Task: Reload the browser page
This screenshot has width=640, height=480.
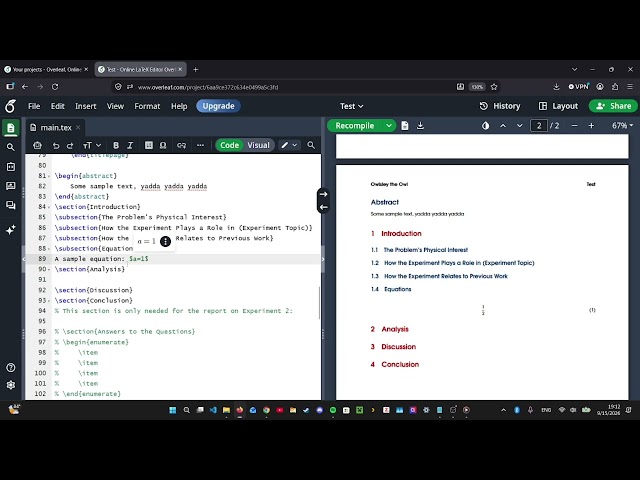Action: coord(55,87)
